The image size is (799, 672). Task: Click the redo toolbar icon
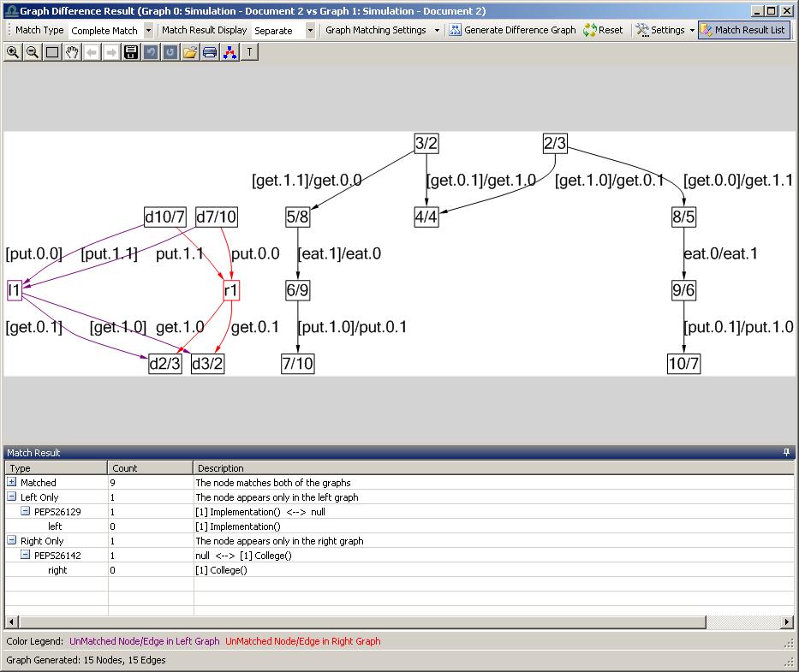pyautogui.click(x=170, y=52)
